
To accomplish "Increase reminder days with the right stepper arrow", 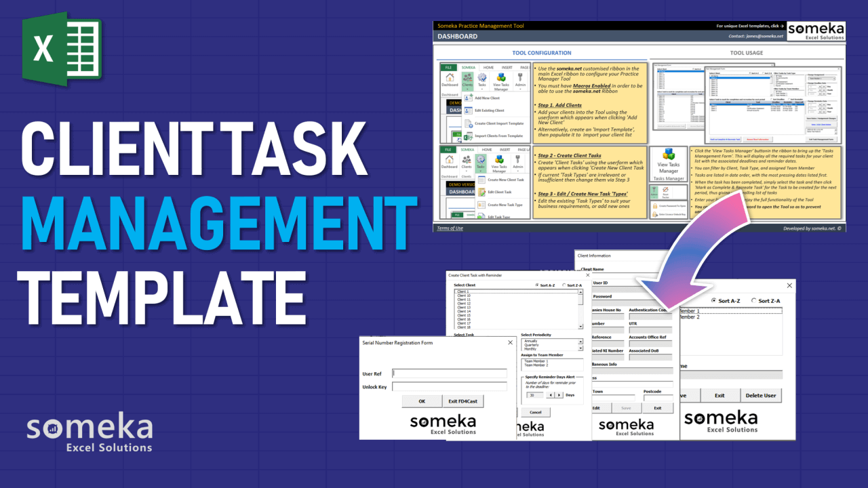I will 559,395.
